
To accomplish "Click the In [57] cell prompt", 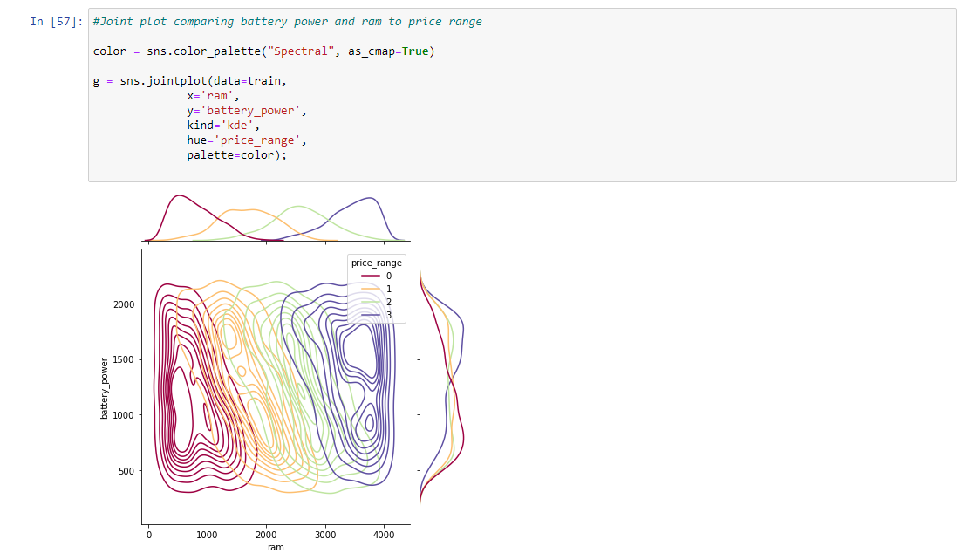I will (57, 22).
